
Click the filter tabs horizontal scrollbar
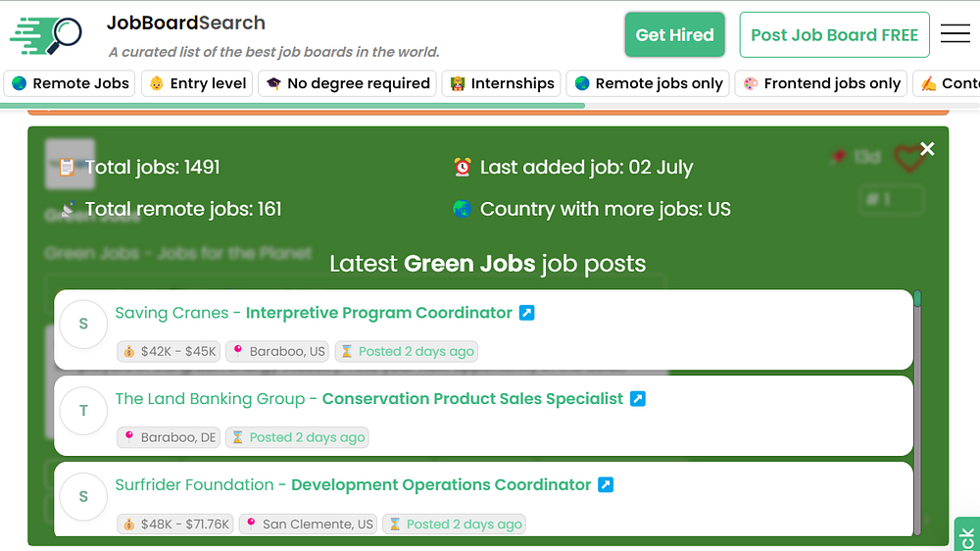point(292,106)
